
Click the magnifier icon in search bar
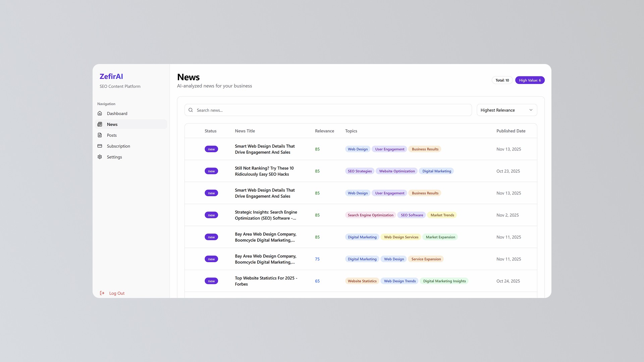[x=191, y=110]
